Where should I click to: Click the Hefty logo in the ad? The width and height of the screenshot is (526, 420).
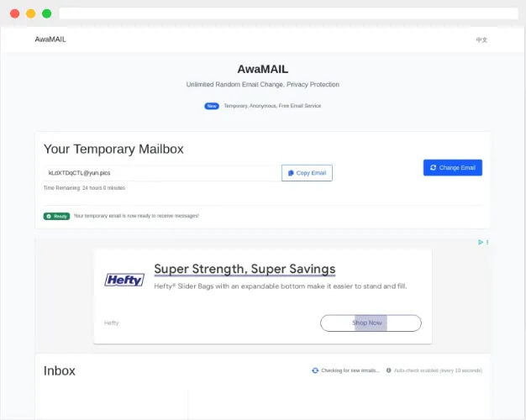124,281
